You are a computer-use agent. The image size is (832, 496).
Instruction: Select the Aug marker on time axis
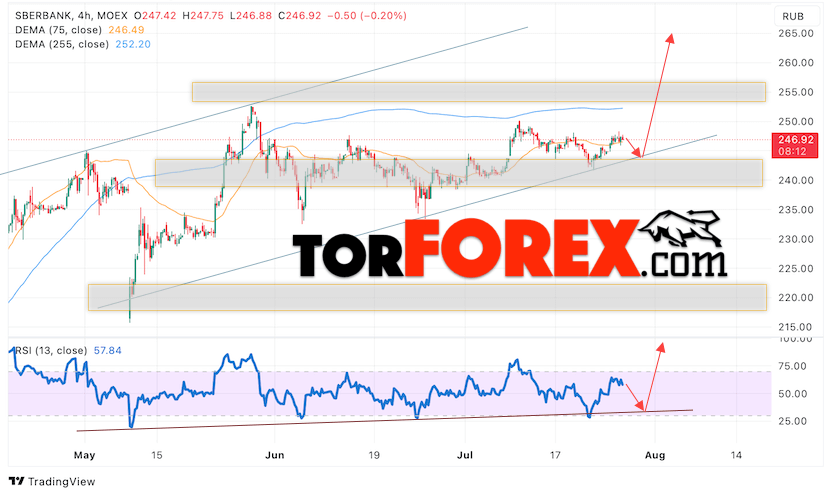click(655, 455)
